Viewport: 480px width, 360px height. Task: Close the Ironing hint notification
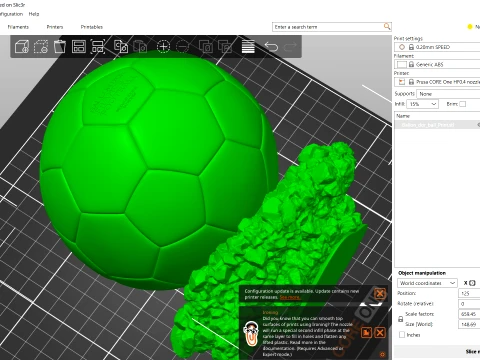[380, 332]
